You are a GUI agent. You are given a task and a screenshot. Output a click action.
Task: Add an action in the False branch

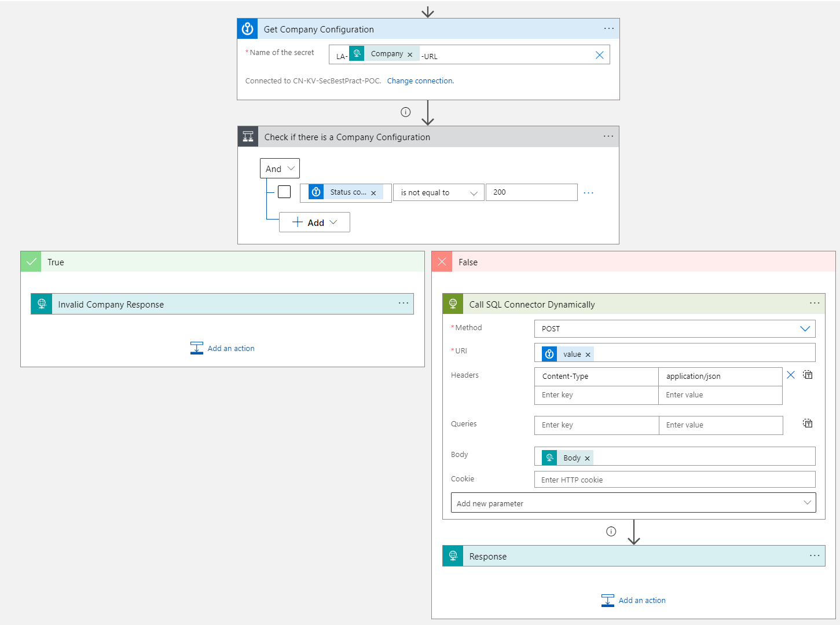(x=634, y=600)
